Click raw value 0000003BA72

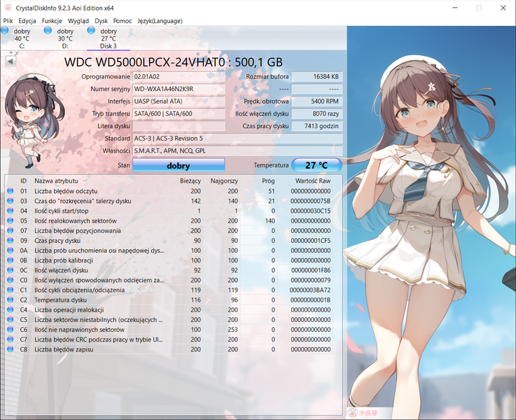pos(310,290)
